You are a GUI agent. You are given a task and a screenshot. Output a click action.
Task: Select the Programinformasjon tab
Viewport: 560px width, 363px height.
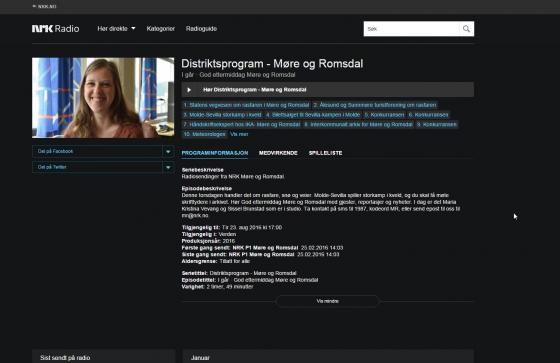click(215, 153)
